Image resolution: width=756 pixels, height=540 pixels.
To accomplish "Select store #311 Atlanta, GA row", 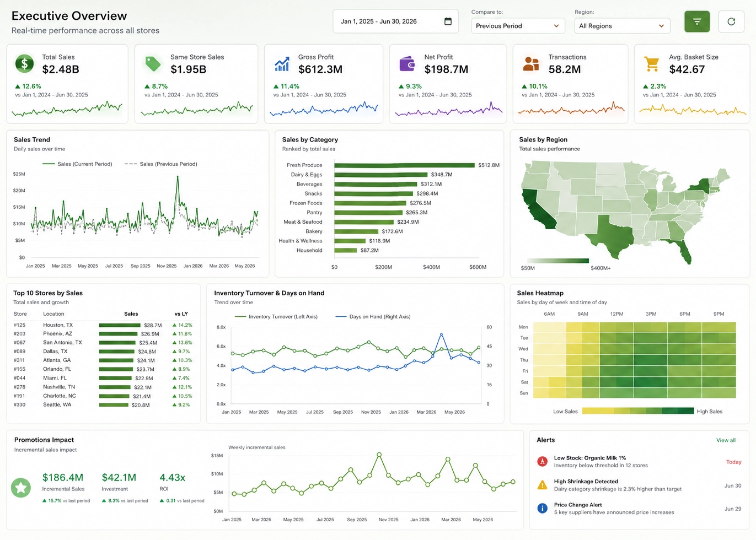I will pos(103,360).
